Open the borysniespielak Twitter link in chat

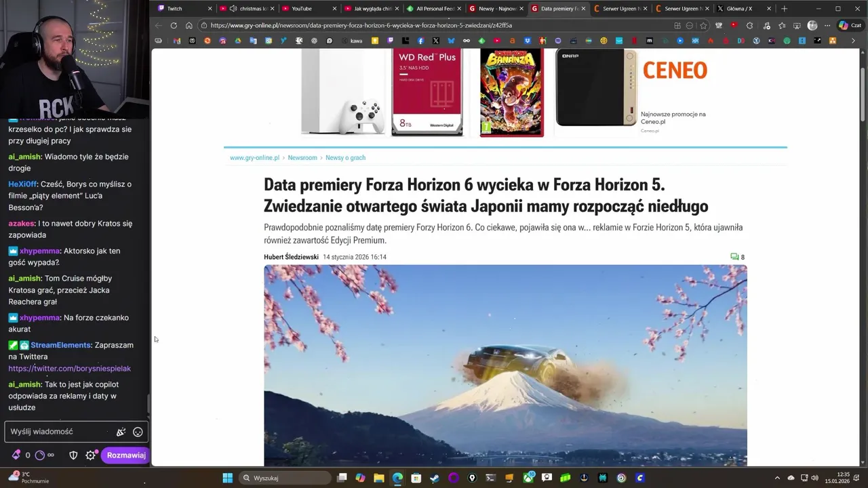click(69, 368)
